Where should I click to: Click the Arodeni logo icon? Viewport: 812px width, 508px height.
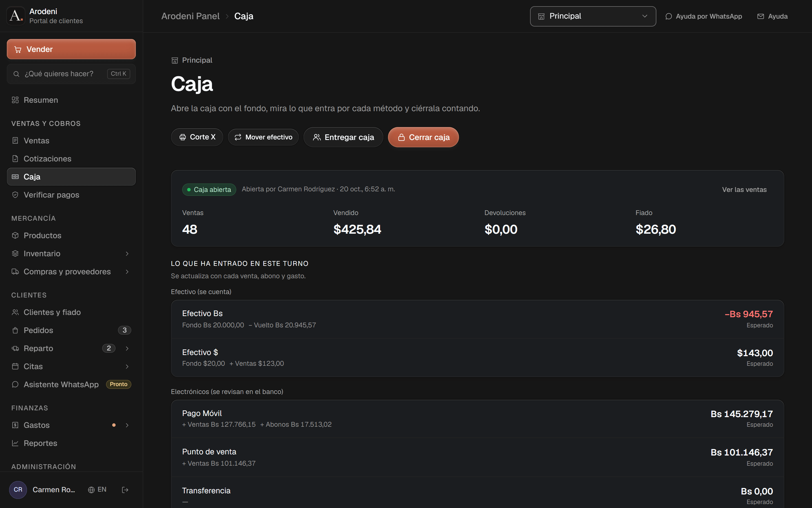coord(16,16)
